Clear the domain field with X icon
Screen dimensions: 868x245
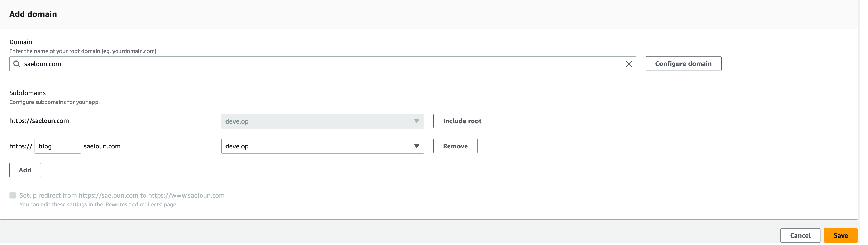[628, 64]
